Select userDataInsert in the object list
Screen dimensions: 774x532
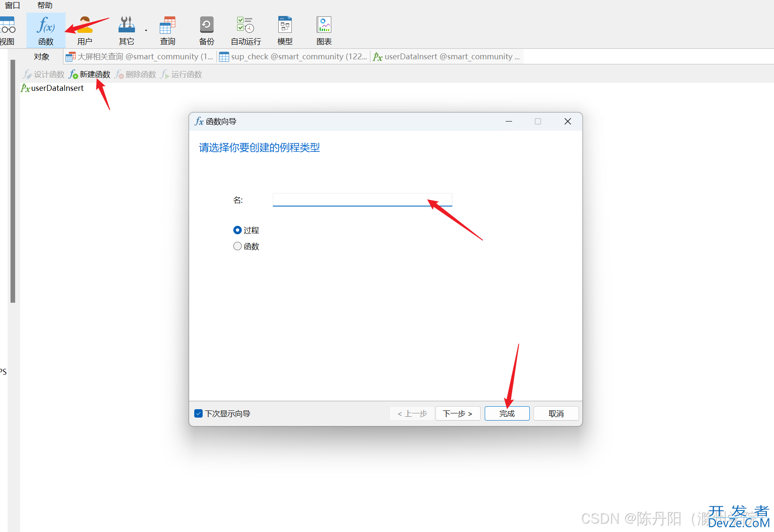pos(57,88)
